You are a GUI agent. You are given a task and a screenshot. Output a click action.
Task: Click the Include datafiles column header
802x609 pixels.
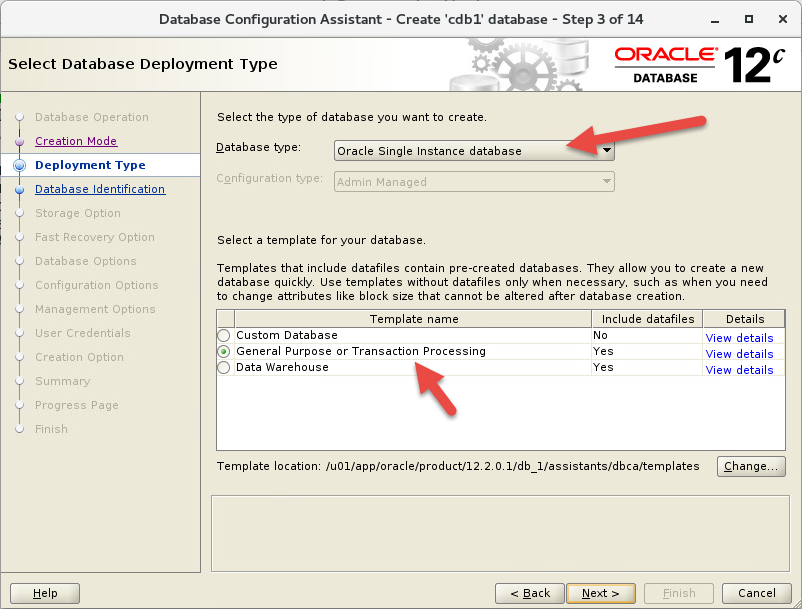coord(648,319)
